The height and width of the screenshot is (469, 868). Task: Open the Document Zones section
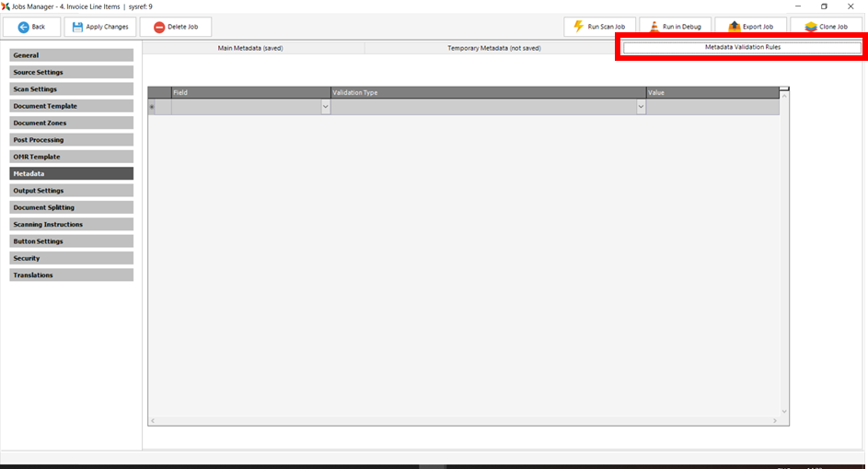tap(71, 123)
